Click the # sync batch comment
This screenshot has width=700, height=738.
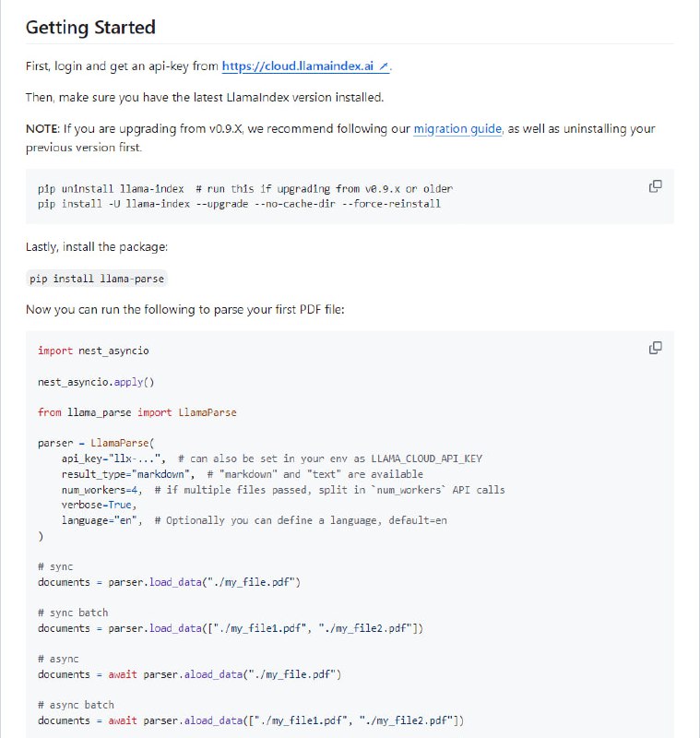pyautogui.click(x=73, y=613)
